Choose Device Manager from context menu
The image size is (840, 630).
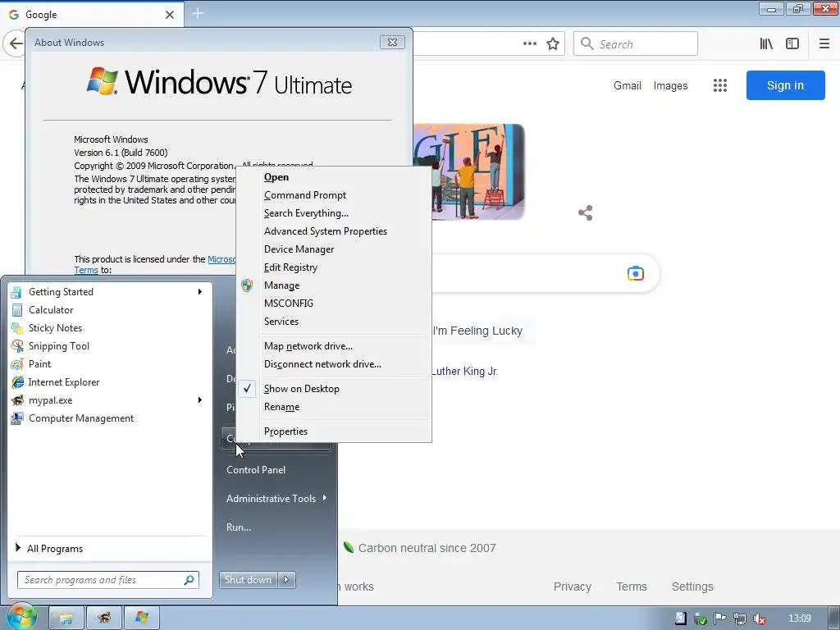[333, 249]
